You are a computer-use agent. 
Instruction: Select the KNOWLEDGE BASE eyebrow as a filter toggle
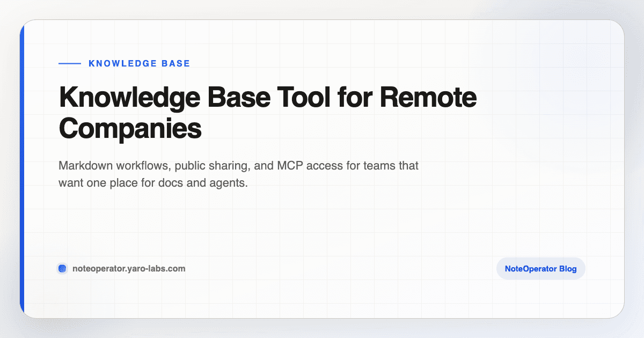tap(139, 63)
